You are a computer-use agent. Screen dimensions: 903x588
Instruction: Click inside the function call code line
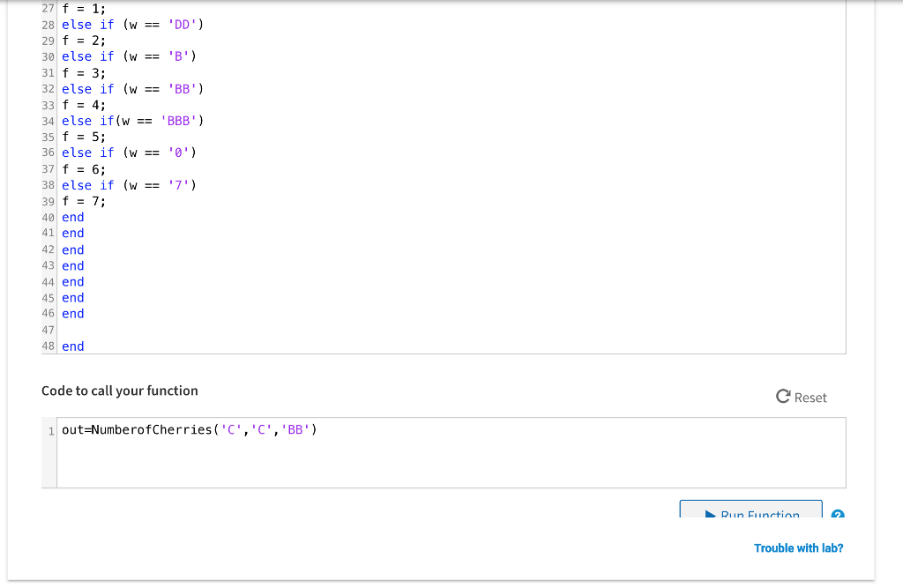coord(189,430)
